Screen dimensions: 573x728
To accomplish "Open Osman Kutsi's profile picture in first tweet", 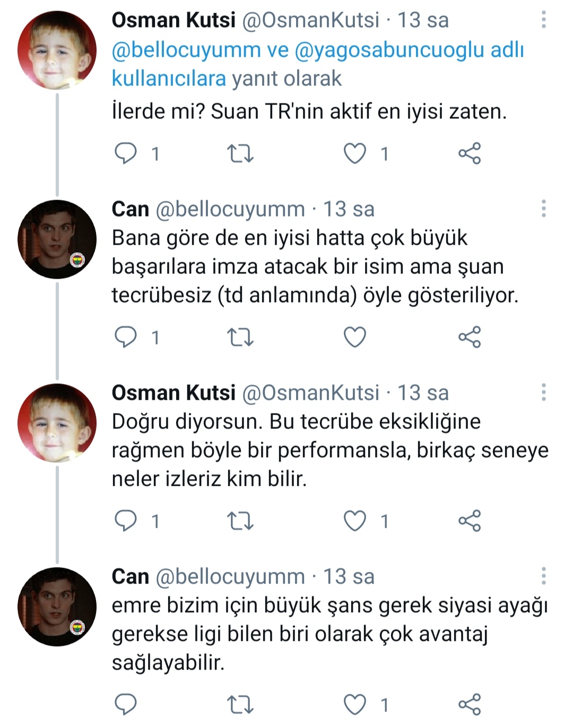I will coord(57,50).
